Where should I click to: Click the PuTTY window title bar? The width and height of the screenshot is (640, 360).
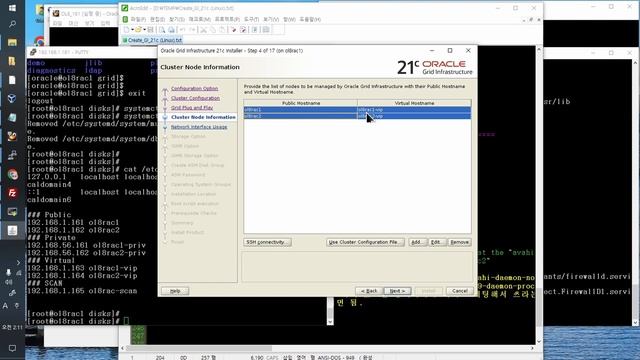click(93, 52)
